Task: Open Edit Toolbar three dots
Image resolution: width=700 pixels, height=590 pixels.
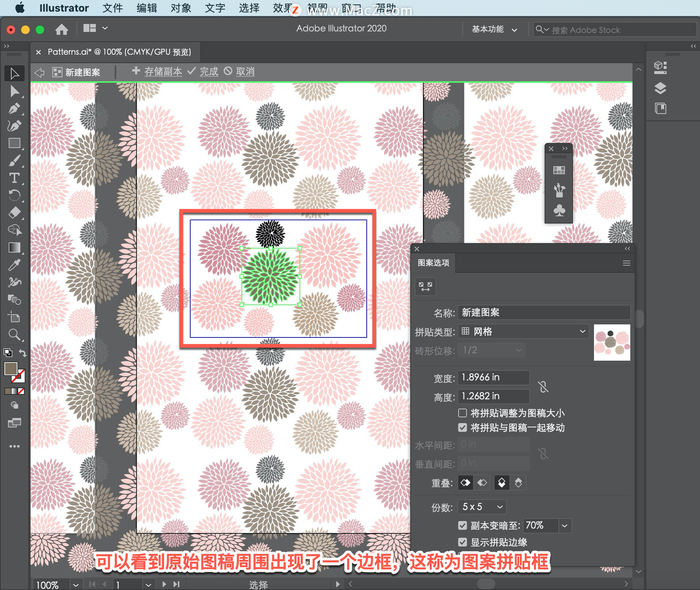Action: click(15, 446)
